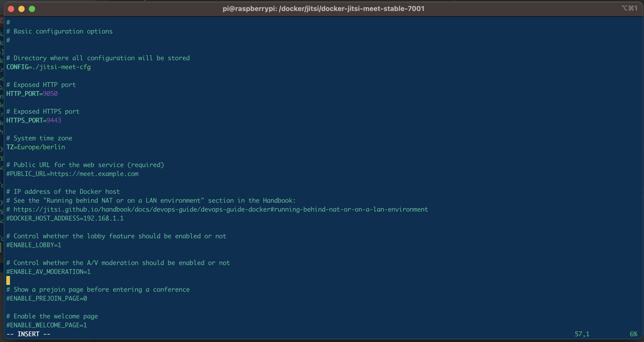Click the '# Basic configuration options' comment line
The width and height of the screenshot is (644, 342).
[59, 31]
